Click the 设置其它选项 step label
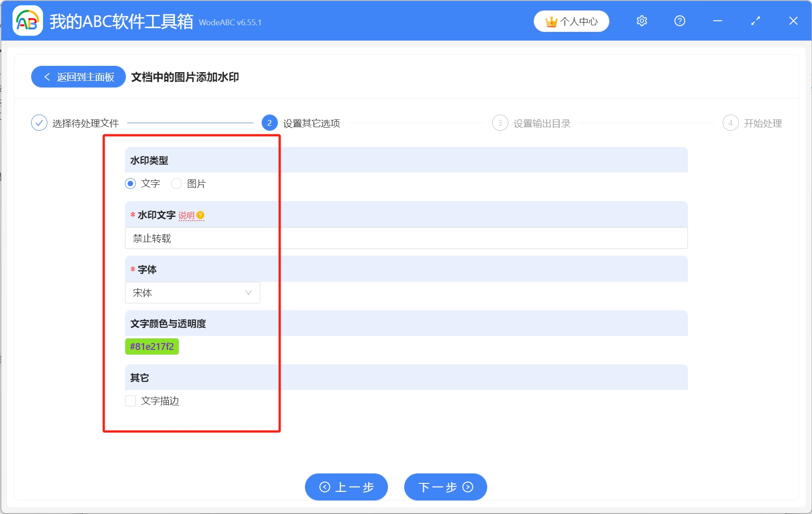This screenshot has width=812, height=514. pyautogui.click(x=311, y=123)
